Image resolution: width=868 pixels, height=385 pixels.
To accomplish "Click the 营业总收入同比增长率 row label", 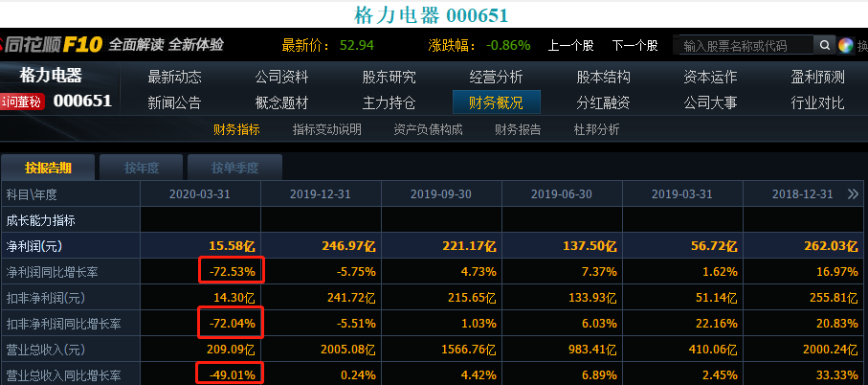I will [64, 375].
